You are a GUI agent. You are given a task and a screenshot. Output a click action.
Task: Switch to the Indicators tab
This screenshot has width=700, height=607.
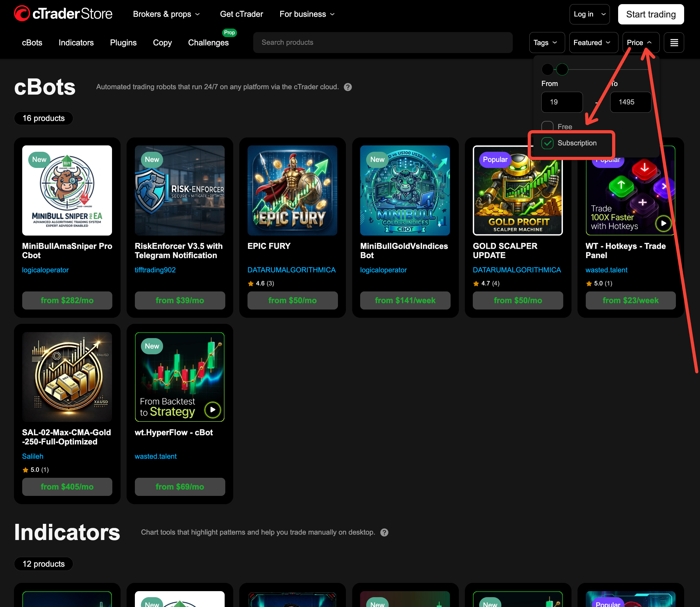click(76, 43)
